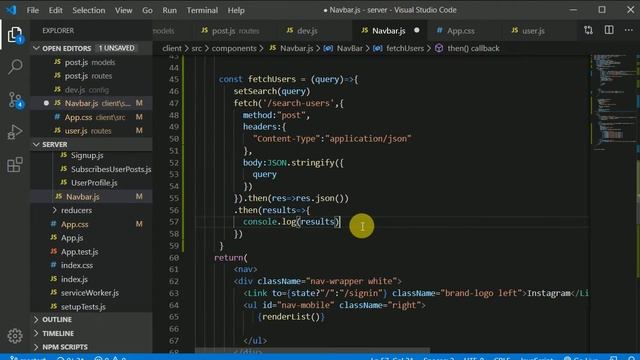
Task: Click the src breadcrumb segment
Action: point(197,48)
